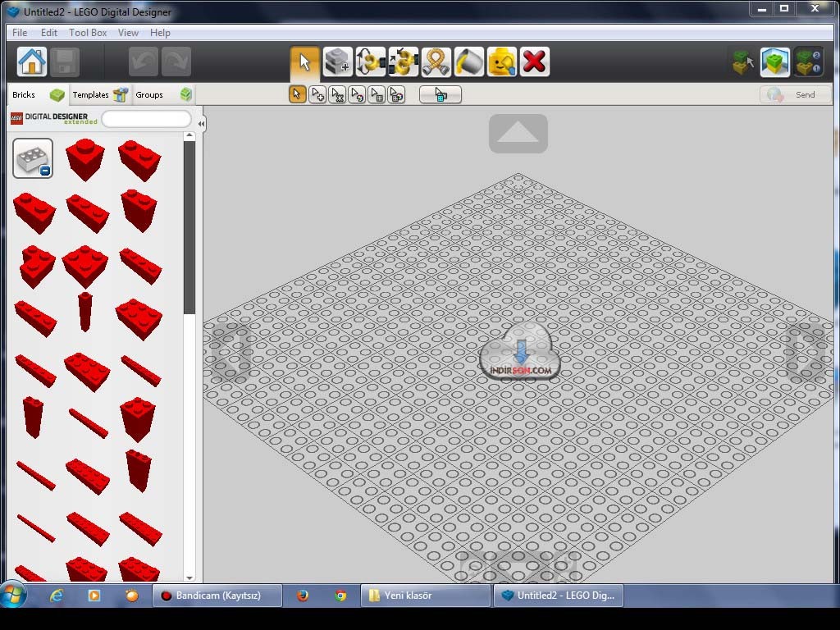Viewport: 840px width, 630px height.
Task: Choose single brick selection mode
Action: [297, 95]
